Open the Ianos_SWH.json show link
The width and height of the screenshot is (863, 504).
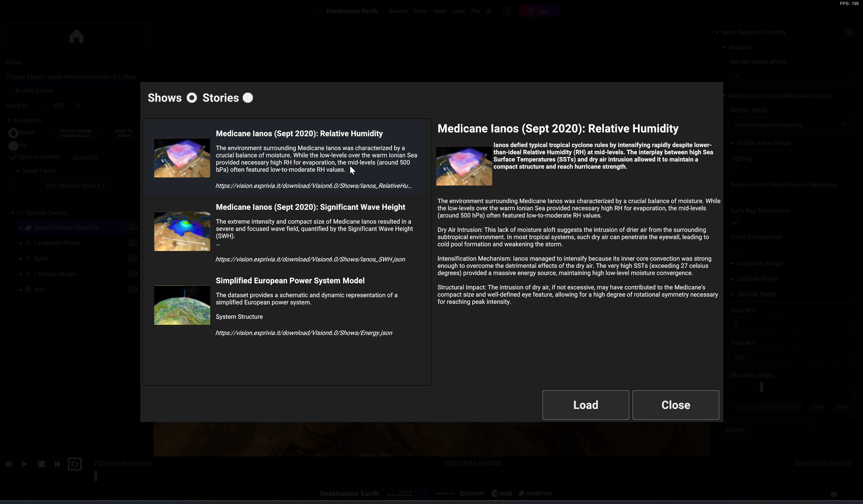(x=310, y=259)
